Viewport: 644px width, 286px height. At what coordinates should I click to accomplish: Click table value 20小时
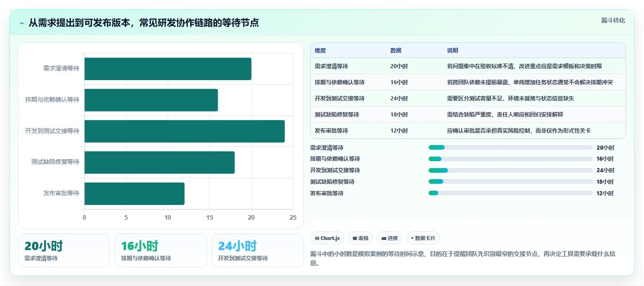coord(399,66)
